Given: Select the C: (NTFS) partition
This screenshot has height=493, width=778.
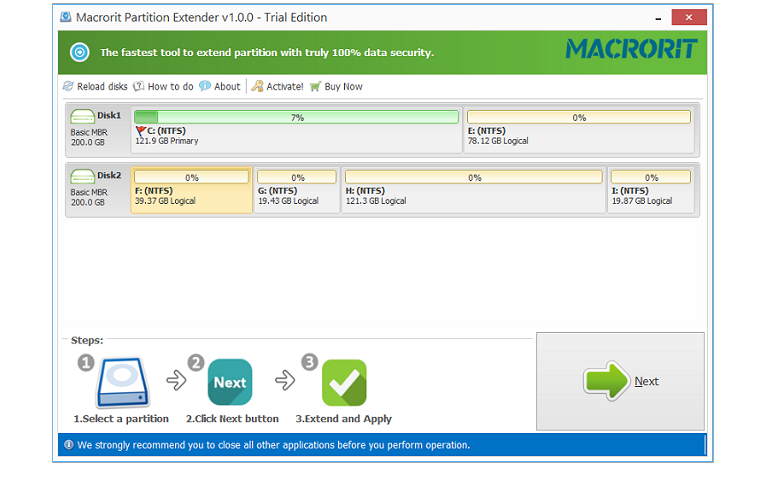Looking at the screenshot, I should [x=297, y=130].
